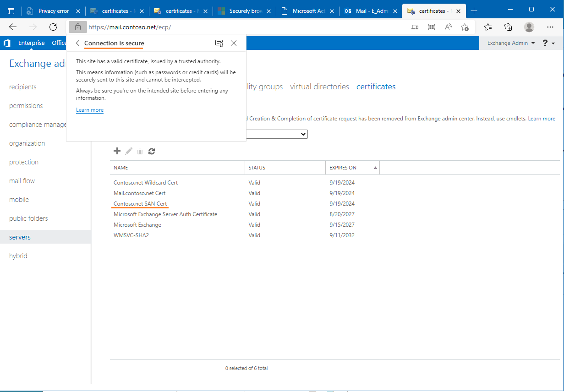The width and height of the screenshot is (564, 392).
Task: Close the Connection is secure popup
Action: point(234,43)
